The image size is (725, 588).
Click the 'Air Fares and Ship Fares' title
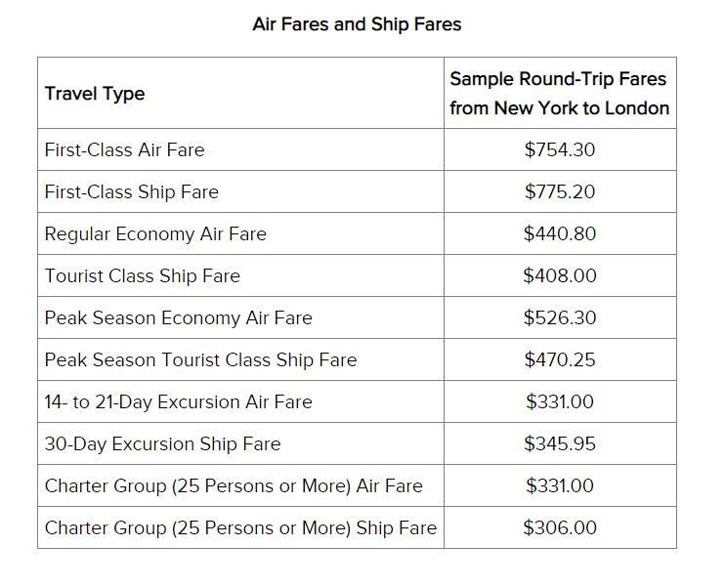(357, 24)
